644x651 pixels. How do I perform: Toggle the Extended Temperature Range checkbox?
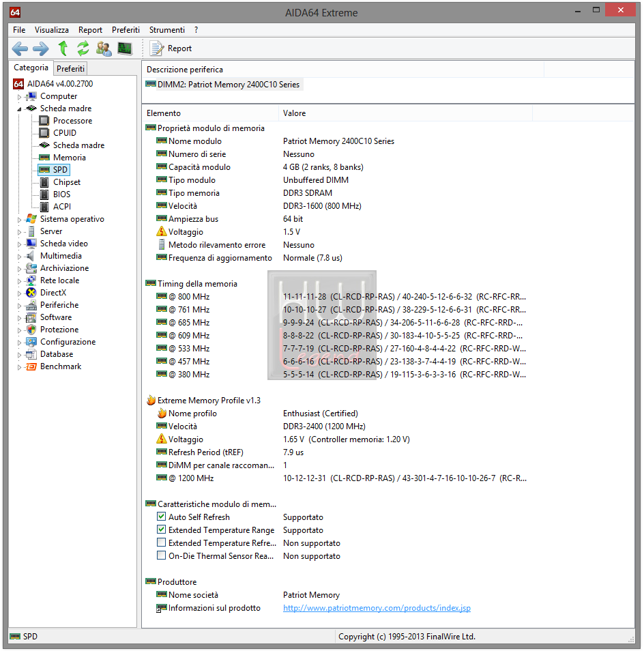162,530
